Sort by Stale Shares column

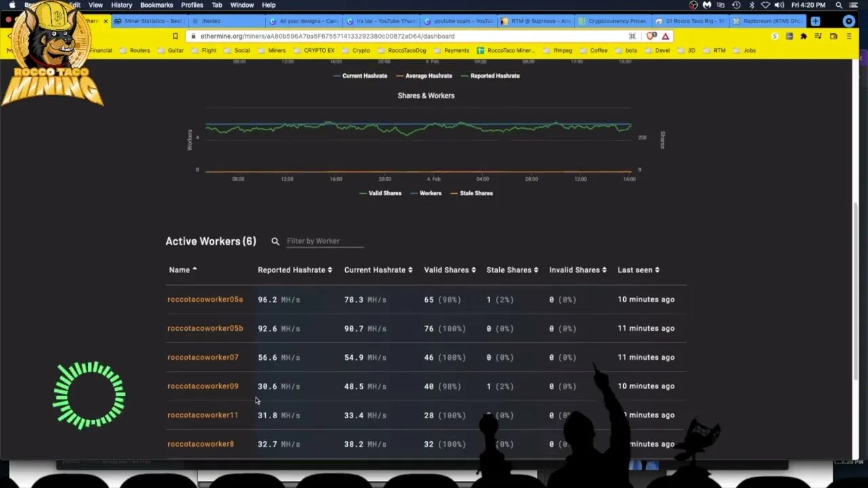512,270
